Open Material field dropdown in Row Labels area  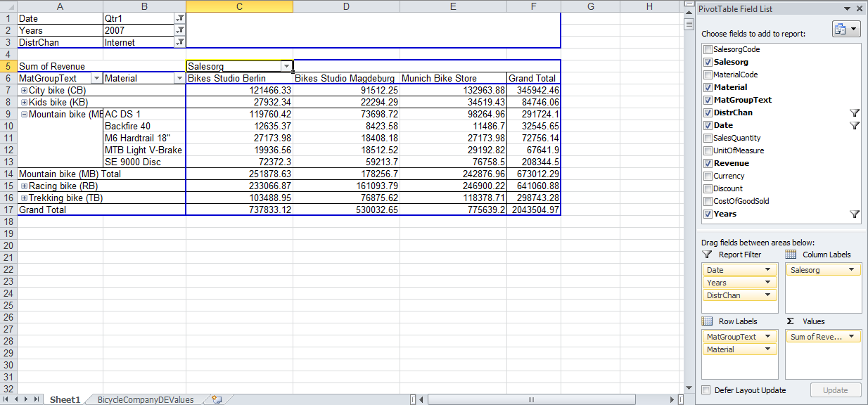769,349
